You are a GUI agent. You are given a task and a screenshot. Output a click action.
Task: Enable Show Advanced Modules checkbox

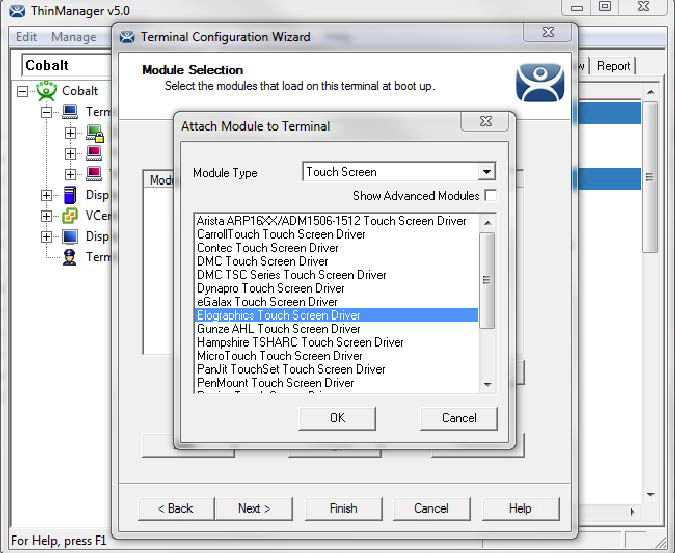(x=490, y=195)
